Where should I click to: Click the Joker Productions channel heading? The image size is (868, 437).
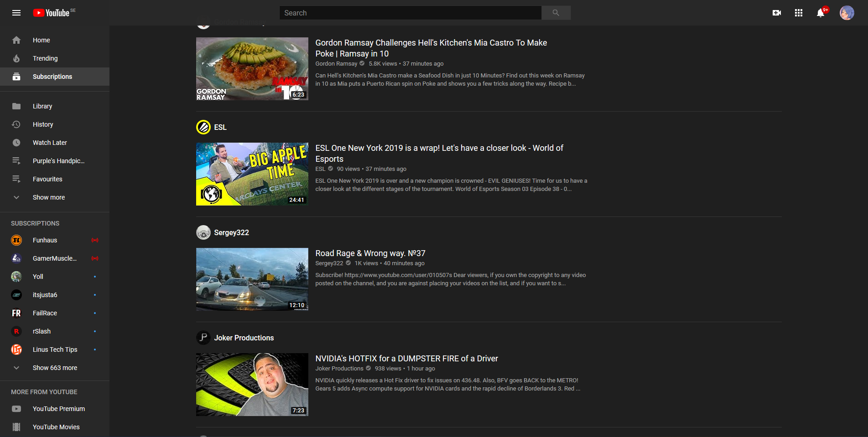click(244, 338)
